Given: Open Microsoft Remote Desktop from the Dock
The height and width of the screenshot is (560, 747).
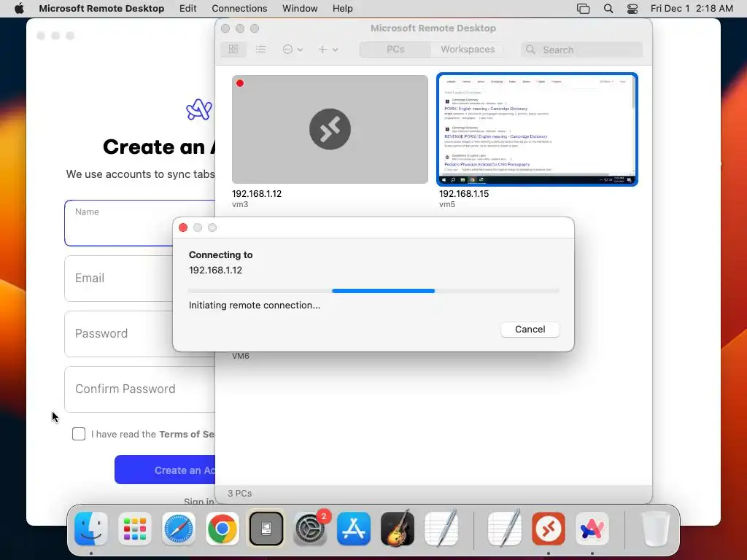Looking at the screenshot, I should click(549, 529).
